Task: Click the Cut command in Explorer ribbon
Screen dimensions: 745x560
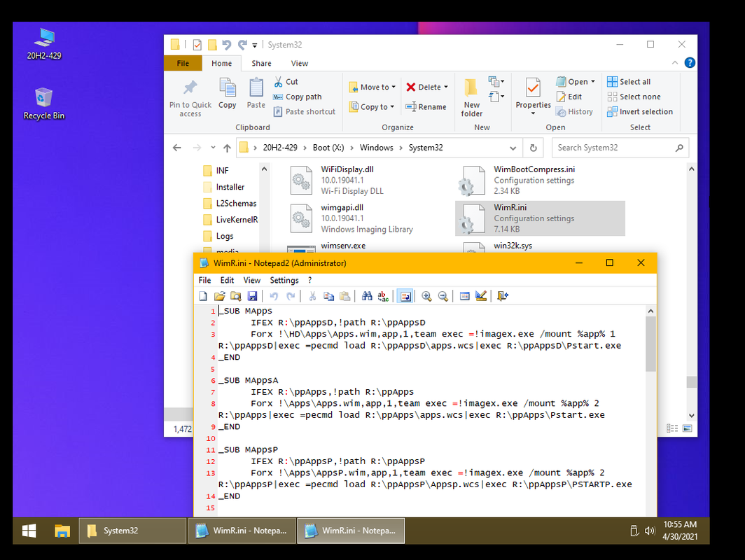Action: (286, 82)
